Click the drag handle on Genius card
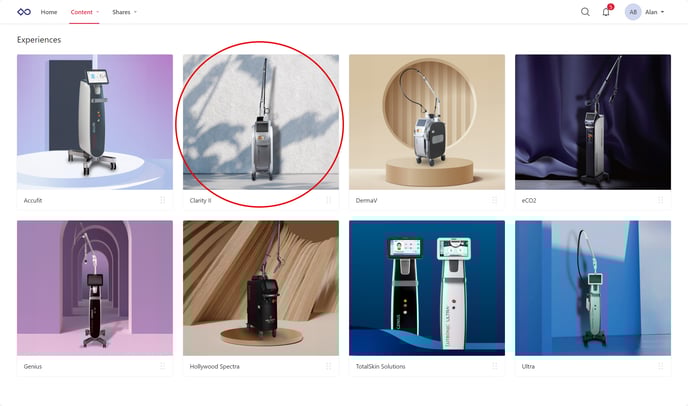Viewport: 688px width, 406px height. pos(162,366)
